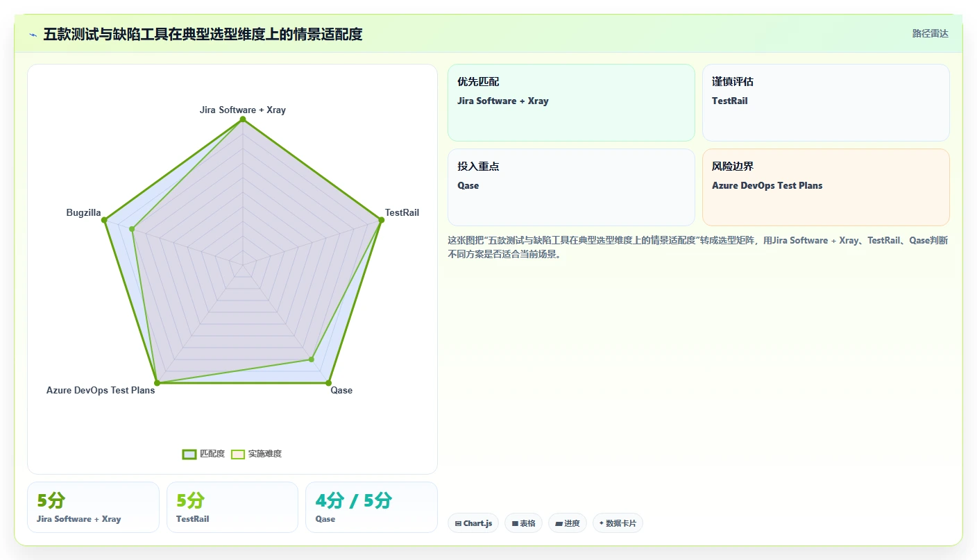Click the inner 实施难度 point near Bugzilla

point(132,228)
